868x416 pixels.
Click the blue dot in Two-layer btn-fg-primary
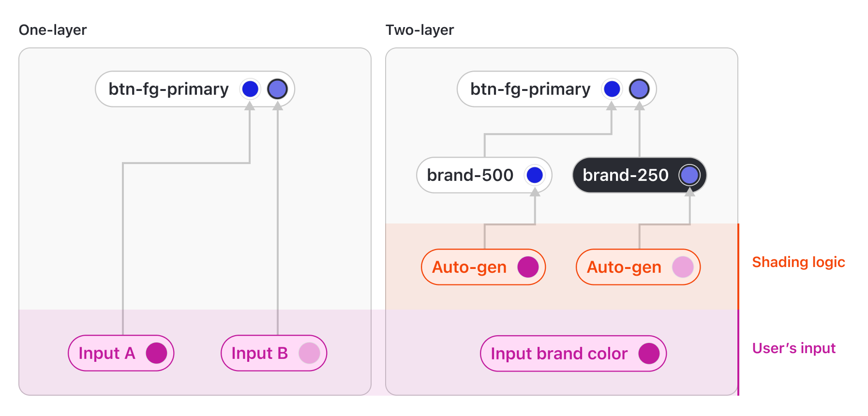tap(612, 89)
